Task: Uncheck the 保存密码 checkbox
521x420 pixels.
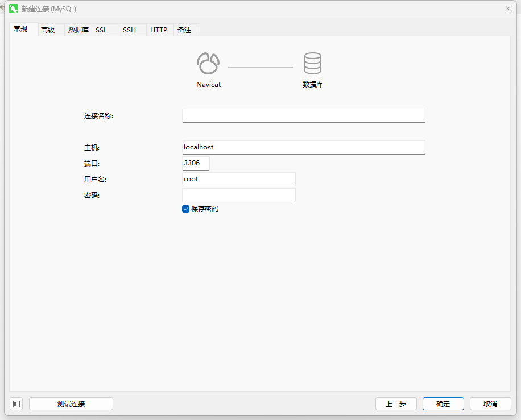Action: point(186,209)
